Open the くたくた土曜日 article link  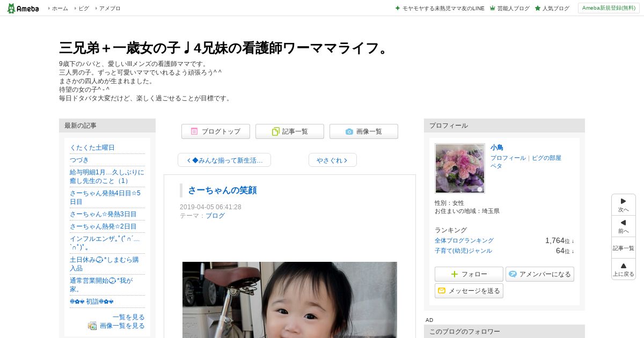pos(92,148)
